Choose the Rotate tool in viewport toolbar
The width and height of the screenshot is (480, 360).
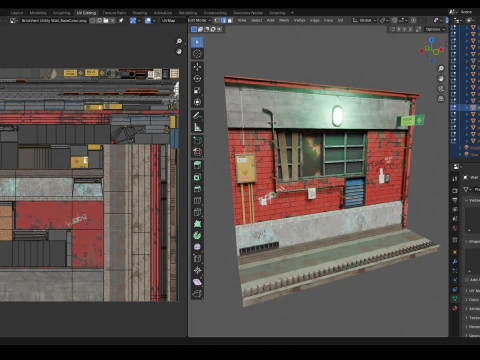[x=197, y=79]
